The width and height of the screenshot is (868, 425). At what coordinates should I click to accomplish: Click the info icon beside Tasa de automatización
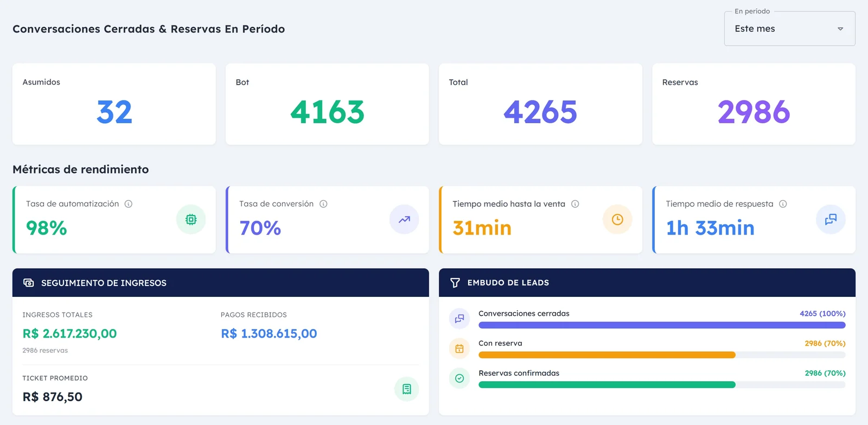pyautogui.click(x=129, y=204)
